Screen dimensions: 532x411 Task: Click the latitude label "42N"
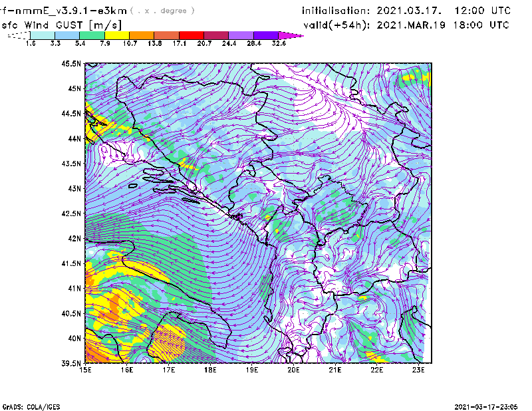74,238
